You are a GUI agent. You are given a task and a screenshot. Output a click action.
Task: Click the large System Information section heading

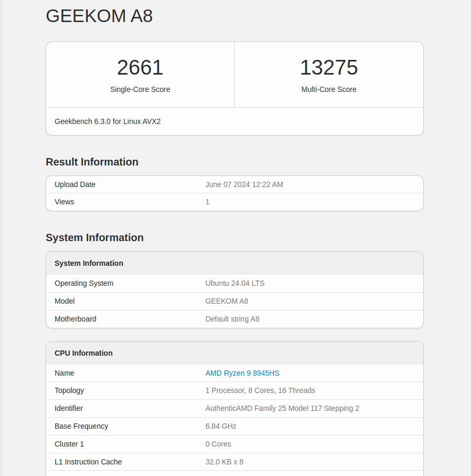(95, 237)
